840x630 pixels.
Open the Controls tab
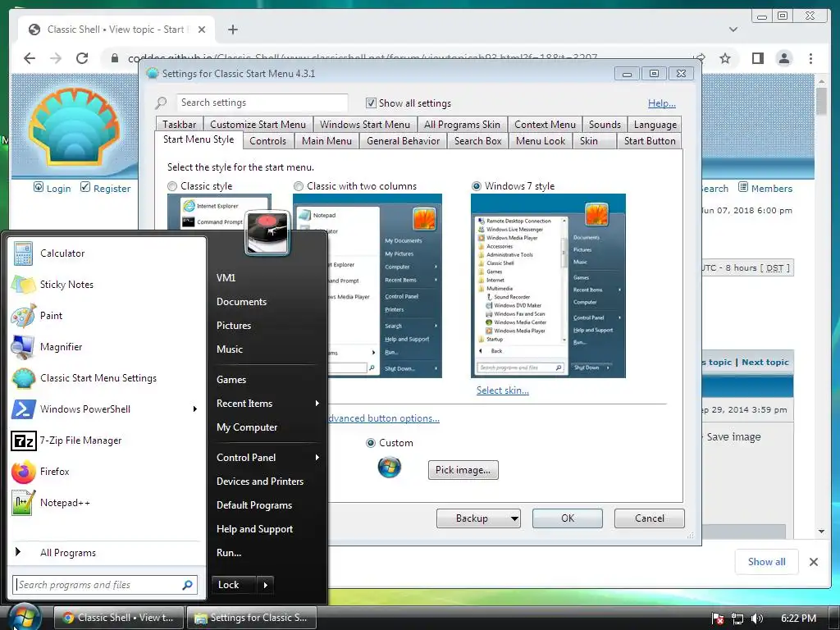(x=267, y=141)
